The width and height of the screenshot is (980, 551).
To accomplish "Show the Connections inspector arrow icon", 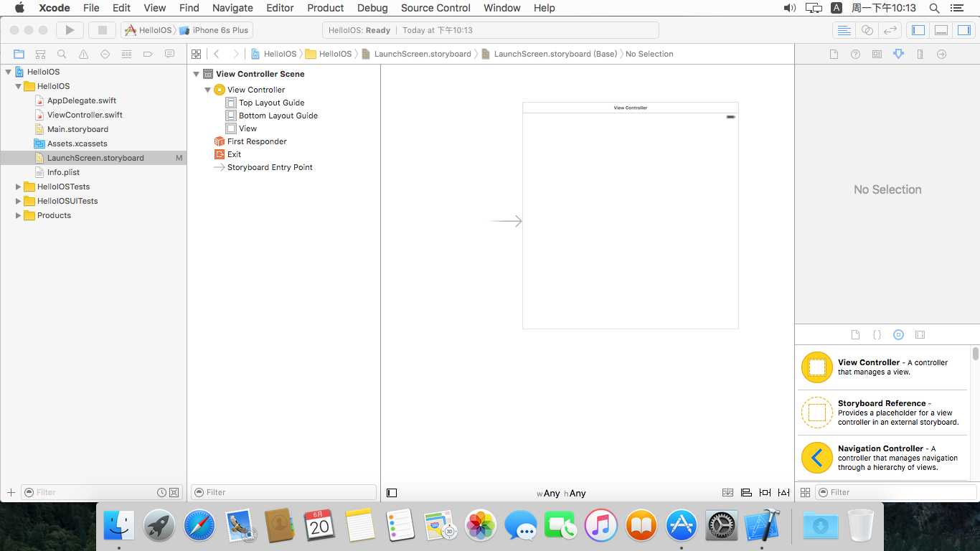I will click(942, 54).
